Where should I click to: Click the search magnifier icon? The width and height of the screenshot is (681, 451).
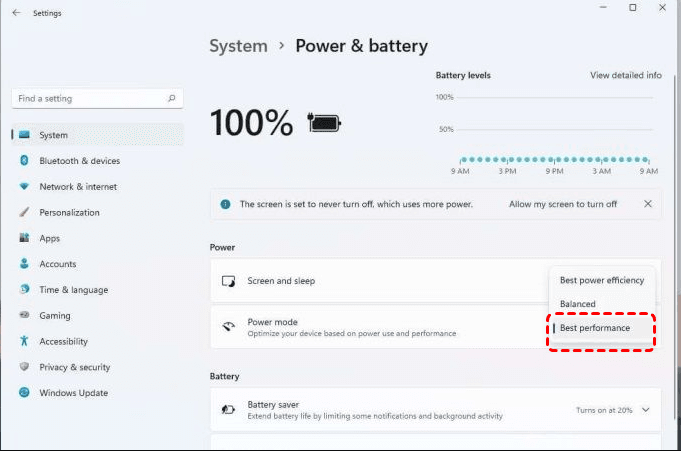click(172, 99)
